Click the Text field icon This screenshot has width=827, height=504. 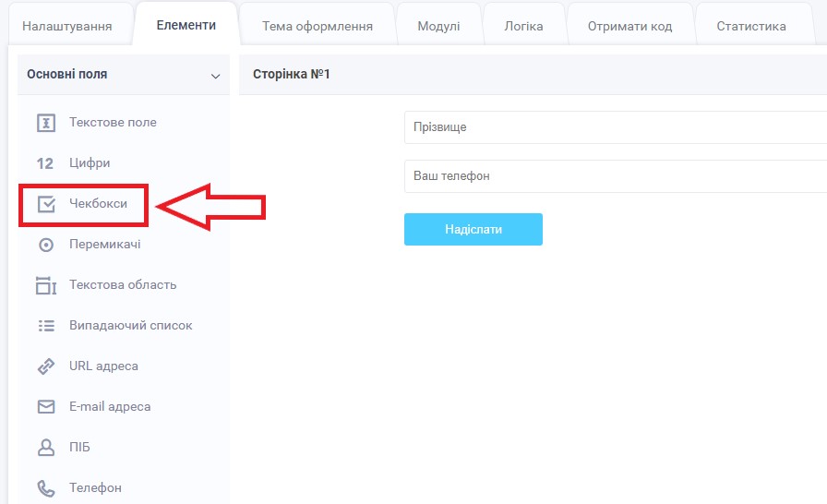45,123
